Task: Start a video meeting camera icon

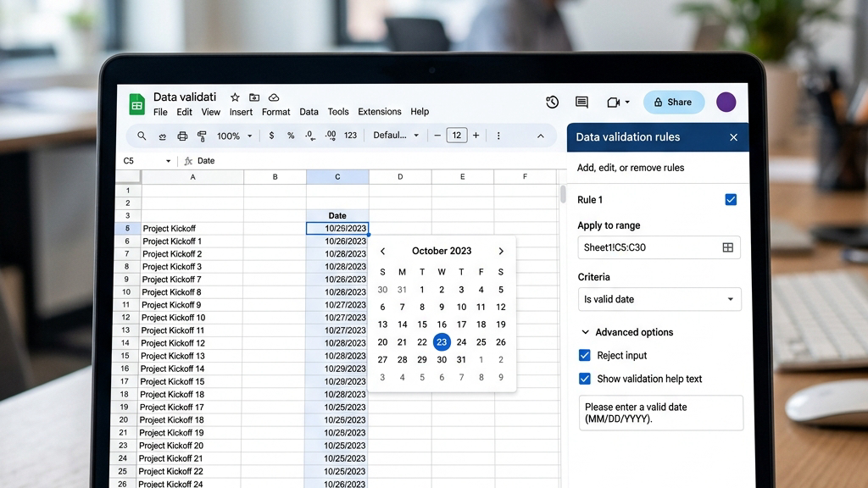Action: coord(613,103)
